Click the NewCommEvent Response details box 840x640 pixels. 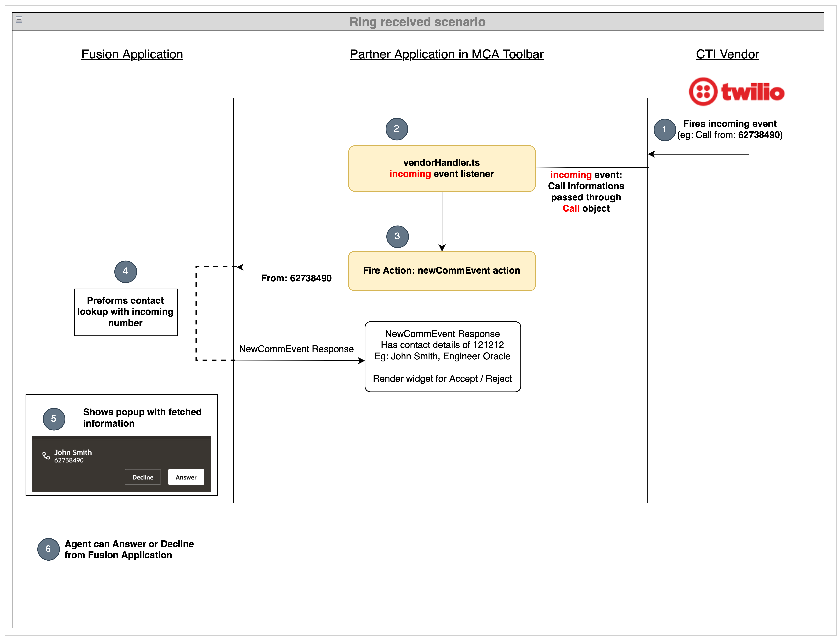(442, 356)
